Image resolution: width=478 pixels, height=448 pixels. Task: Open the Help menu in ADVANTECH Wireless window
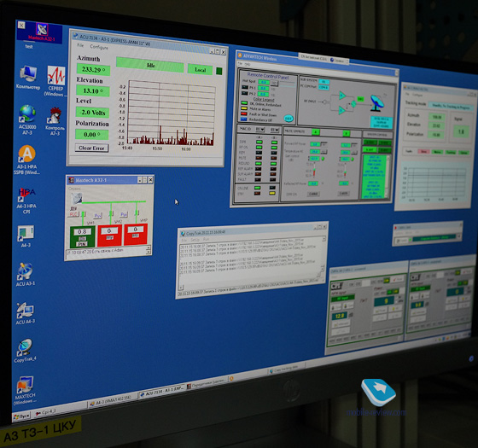[x=248, y=64]
